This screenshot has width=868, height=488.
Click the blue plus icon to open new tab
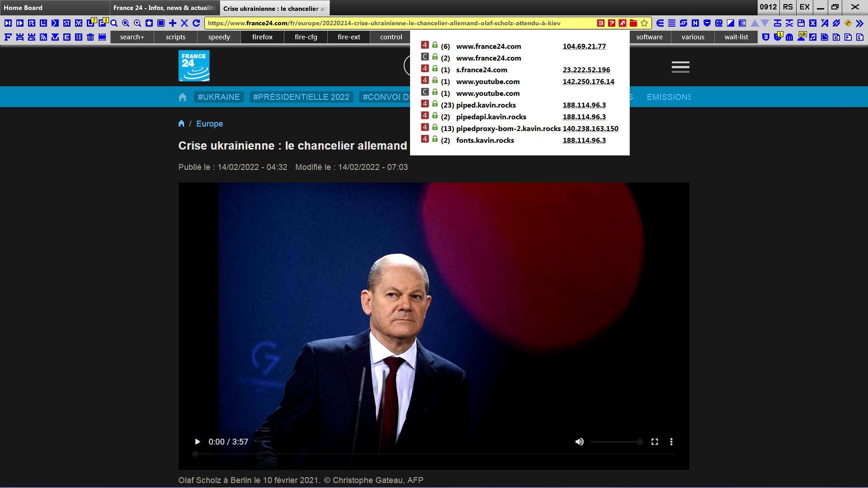click(172, 23)
